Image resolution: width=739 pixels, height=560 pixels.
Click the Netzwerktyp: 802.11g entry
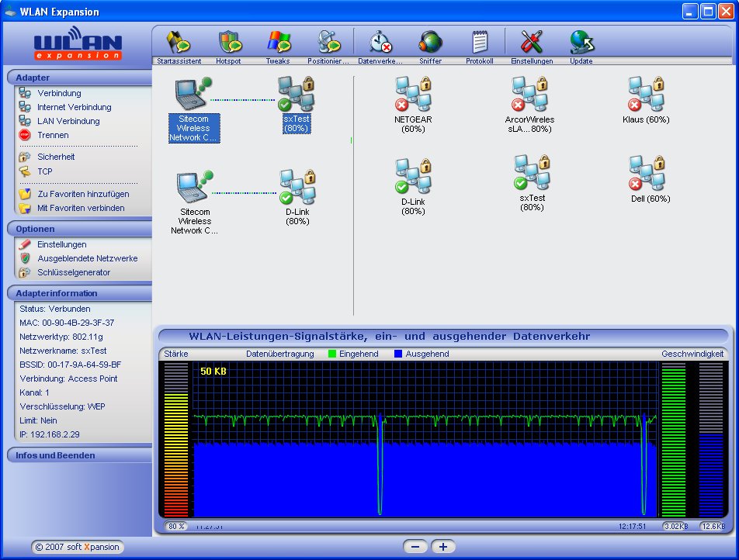coord(61,337)
